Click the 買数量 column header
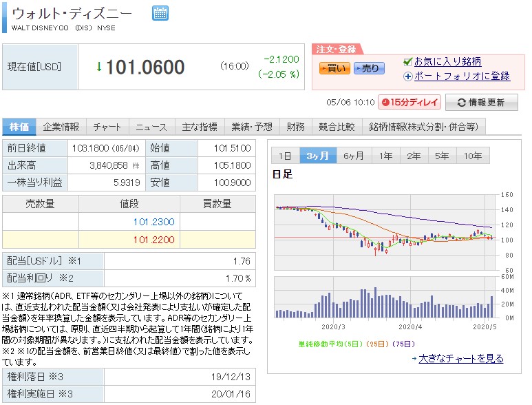 coord(217,204)
